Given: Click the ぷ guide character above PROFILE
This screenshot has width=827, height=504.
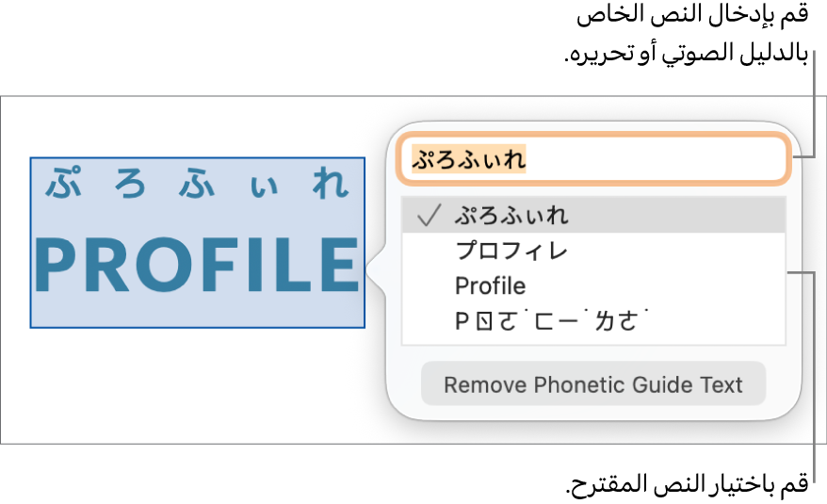Looking at the screenshot, I should (64, 183).
